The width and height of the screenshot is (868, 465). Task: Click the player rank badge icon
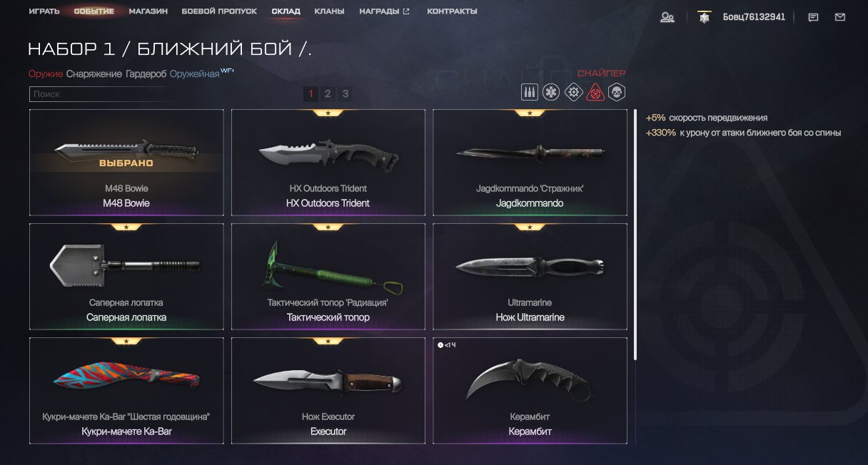click(704, 17)
